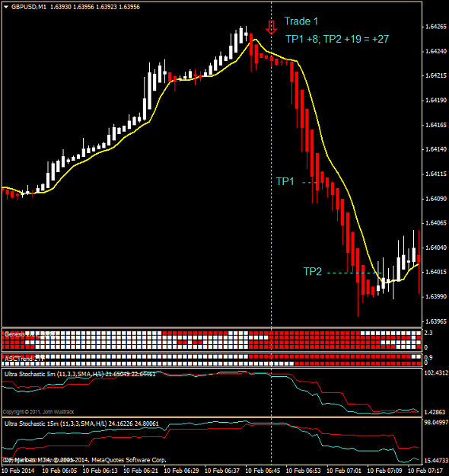
Task: Select the TP2 dashed horizontal level line
Action: 355,273
